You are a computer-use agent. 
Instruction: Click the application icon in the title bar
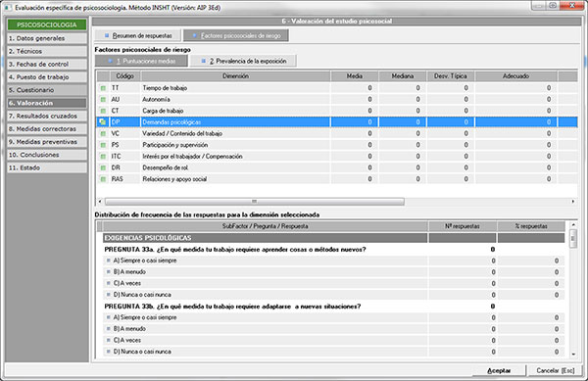pos(8,7)
